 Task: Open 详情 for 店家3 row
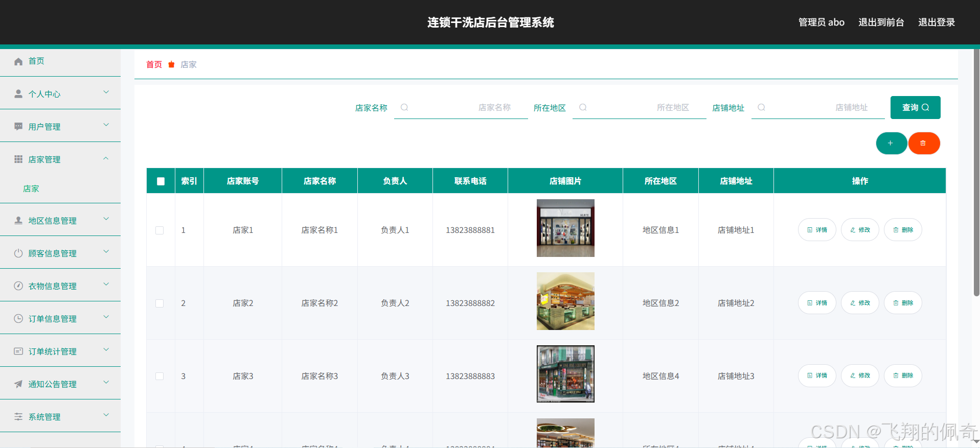coord(817,375)
